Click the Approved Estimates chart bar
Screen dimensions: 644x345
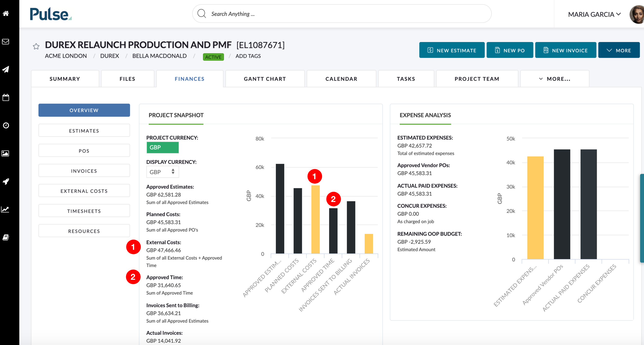coord(280,208)
